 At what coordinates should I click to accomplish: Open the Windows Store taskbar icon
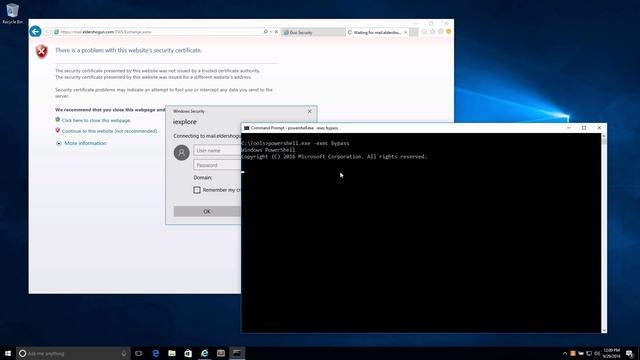pos(188,353)
